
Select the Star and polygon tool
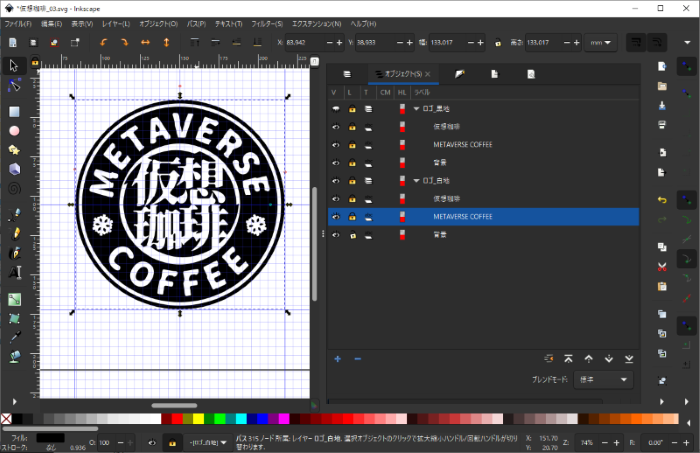[14, 150]
